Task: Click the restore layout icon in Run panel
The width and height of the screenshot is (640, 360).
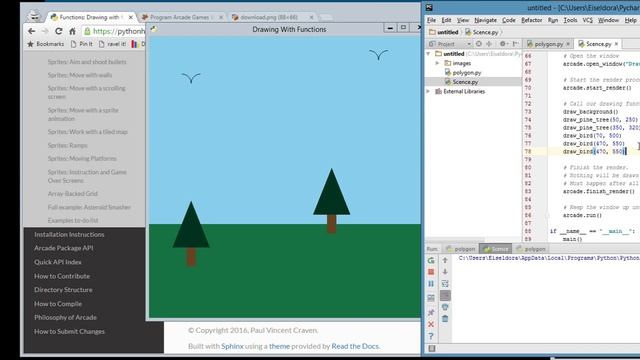Action: 431,298
